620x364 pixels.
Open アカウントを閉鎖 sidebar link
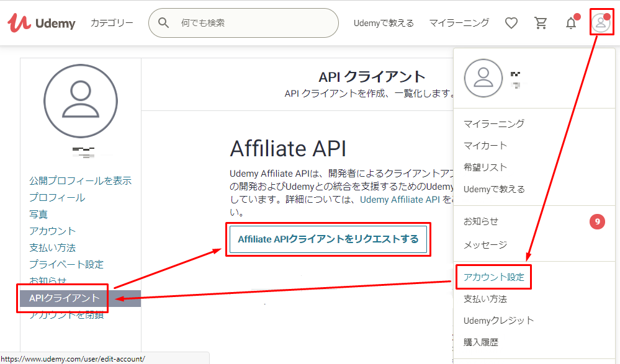point(66,315)
